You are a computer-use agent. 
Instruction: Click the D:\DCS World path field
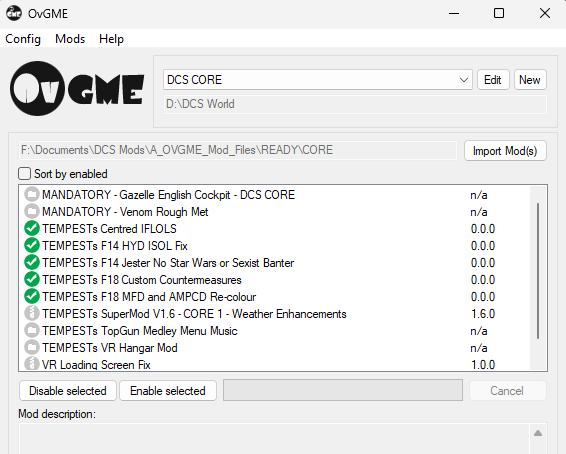point(355,104)
